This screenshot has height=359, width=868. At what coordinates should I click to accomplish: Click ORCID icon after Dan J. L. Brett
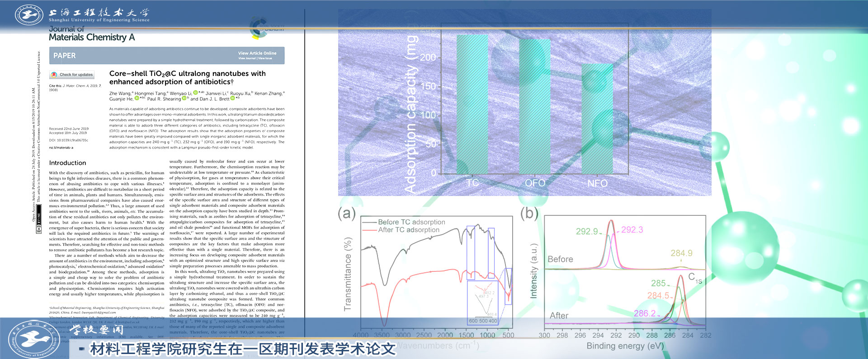[232, 98]
